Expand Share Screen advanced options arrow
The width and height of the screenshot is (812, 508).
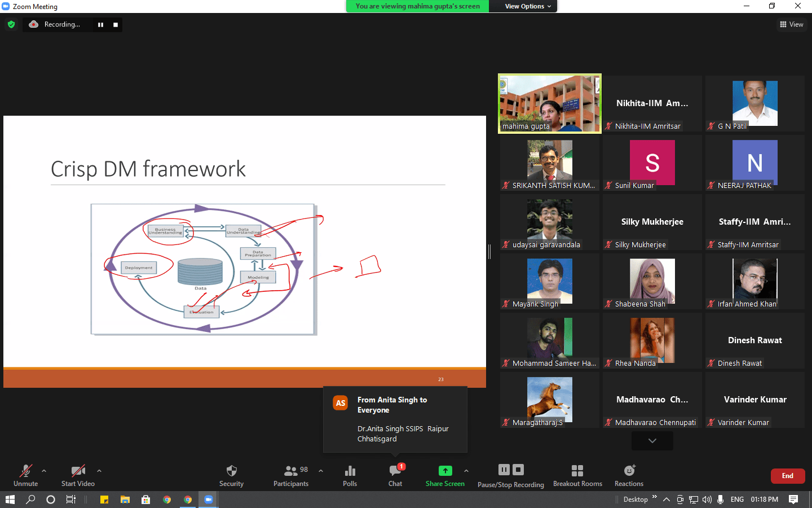(466, 470)
